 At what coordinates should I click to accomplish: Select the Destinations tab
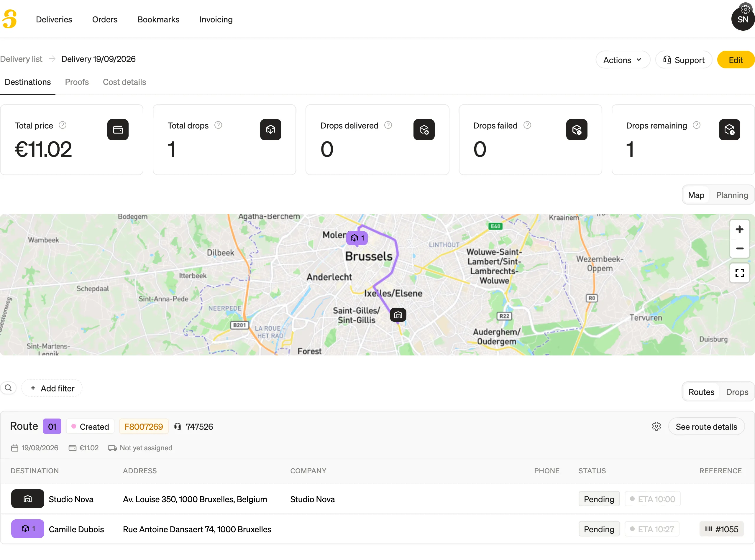(28, 82)
